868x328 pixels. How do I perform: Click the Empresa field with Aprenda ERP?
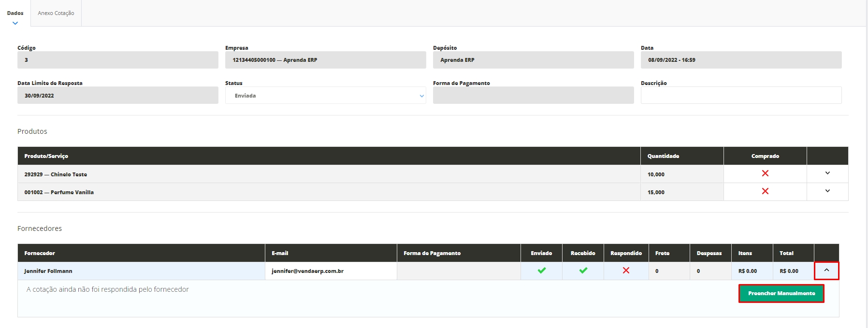coord(325,60)
